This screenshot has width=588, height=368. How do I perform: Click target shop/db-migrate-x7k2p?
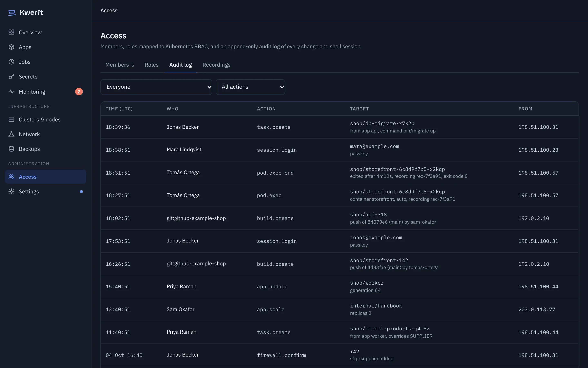click(382, 123)
